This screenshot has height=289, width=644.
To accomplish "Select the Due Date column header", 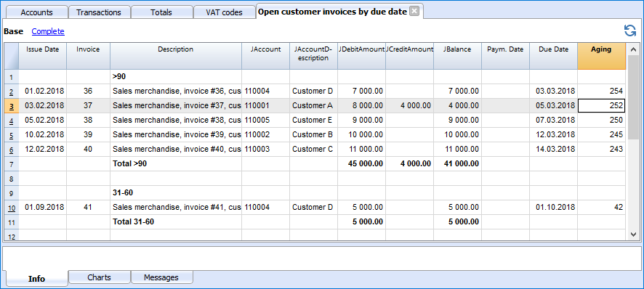I will point(554,55).
